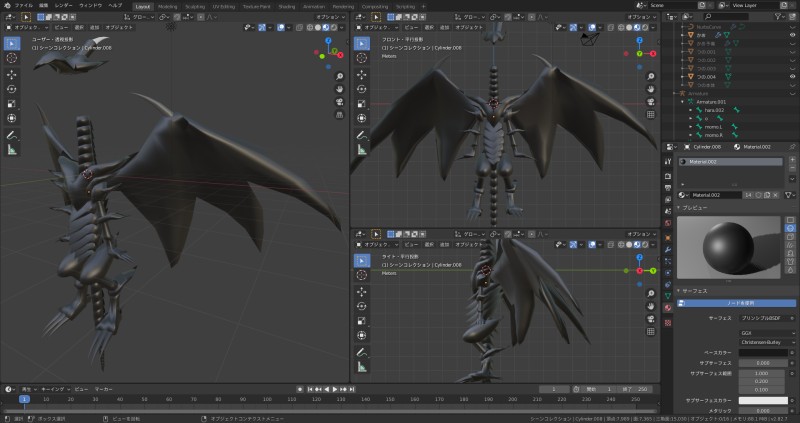
Task: Open the ファイル menu
Action: [x=23, y=5]
